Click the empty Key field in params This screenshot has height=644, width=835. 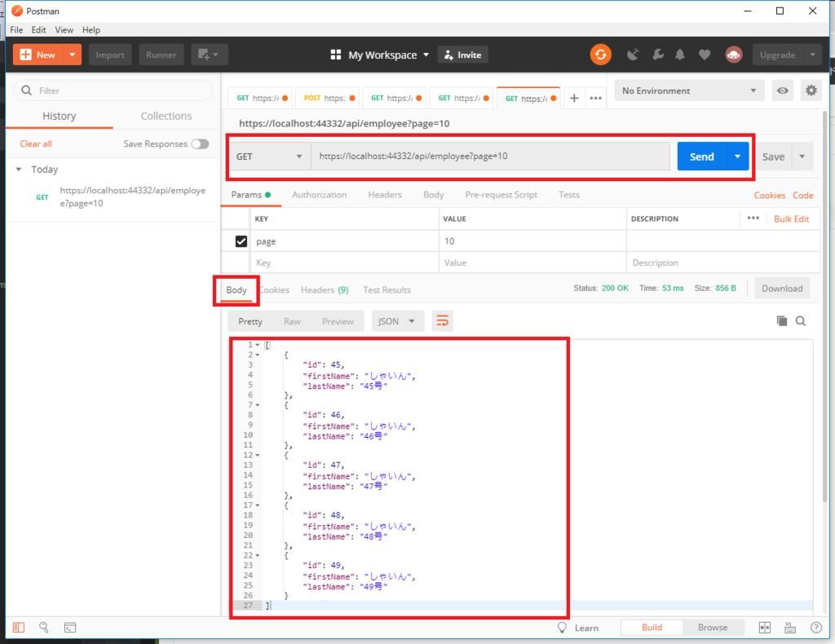coord(344,262)
